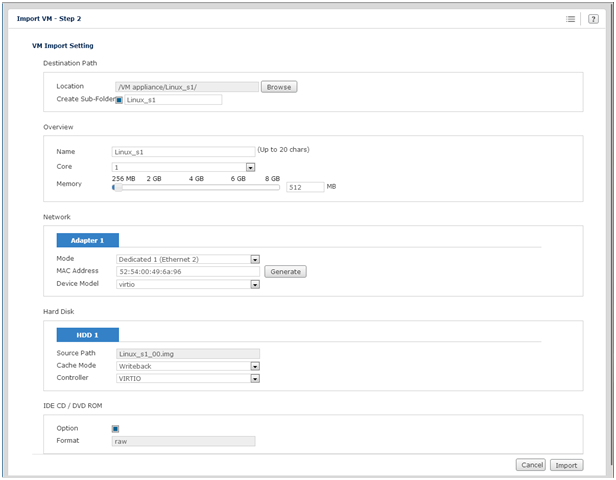Toggle the IDE CD/DVD ROM Option checkbox
Screen dimensions: 616x480
115,429
